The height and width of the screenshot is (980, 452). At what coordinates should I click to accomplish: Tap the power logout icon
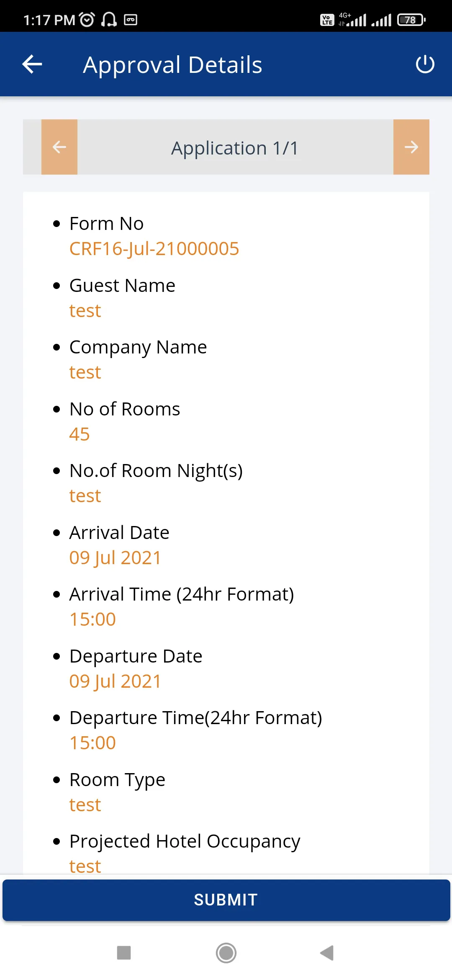[x=425, y=64]
